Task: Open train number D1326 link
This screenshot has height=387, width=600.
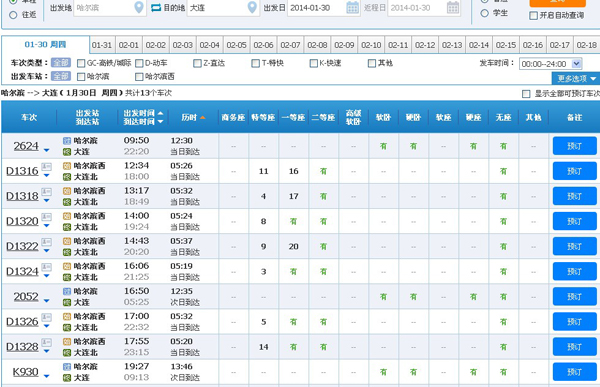Action: [x=22, y=322]
